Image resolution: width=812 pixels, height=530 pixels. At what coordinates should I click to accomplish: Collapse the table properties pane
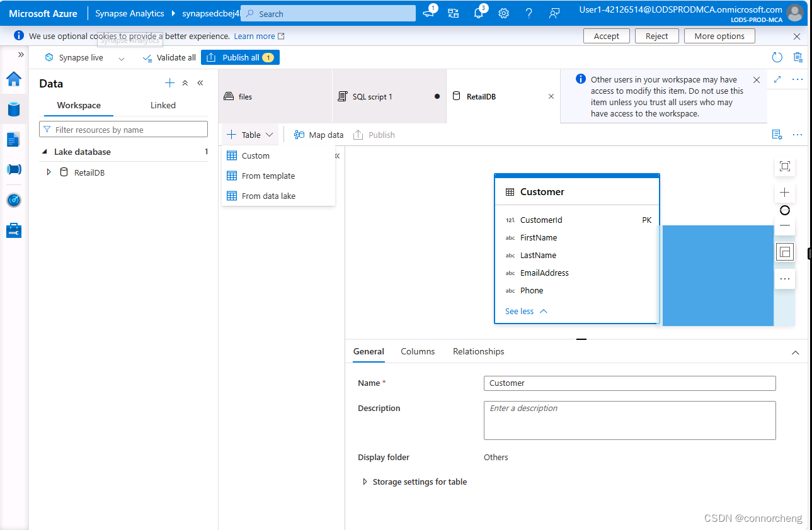click(795, 352)
